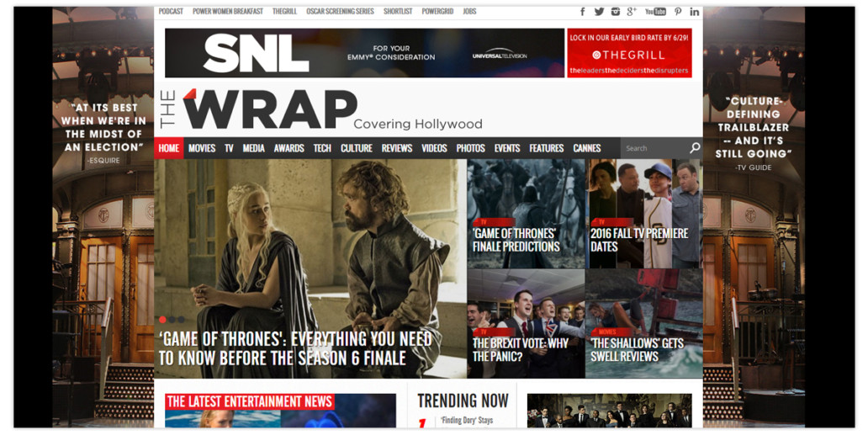Open the group cast photo thumbnail
The height and width of the screenshot is (435, 868).
pos(610,411)
